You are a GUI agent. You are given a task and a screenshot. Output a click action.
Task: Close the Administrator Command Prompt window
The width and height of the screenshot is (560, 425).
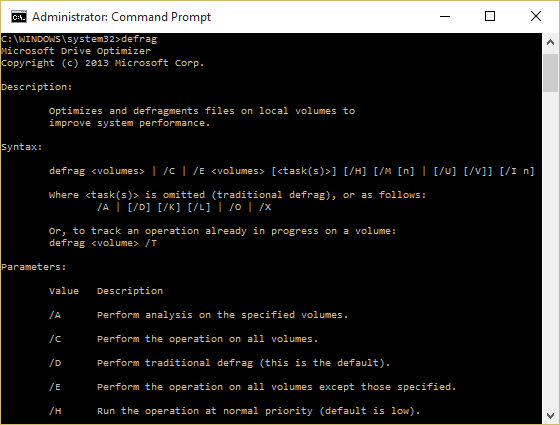click(x=536, y=16)
